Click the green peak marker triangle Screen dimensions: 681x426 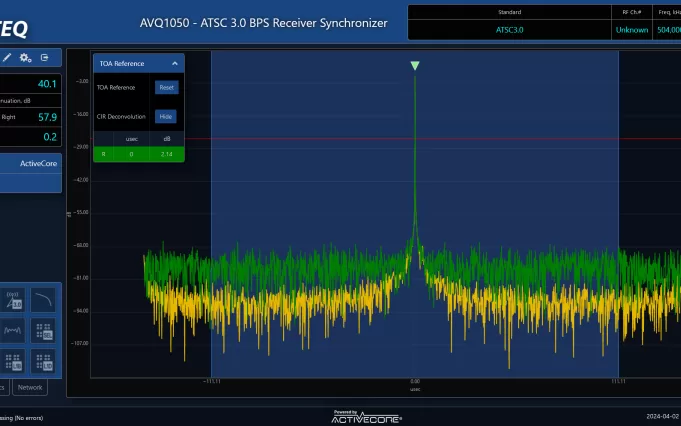(415, 66)
